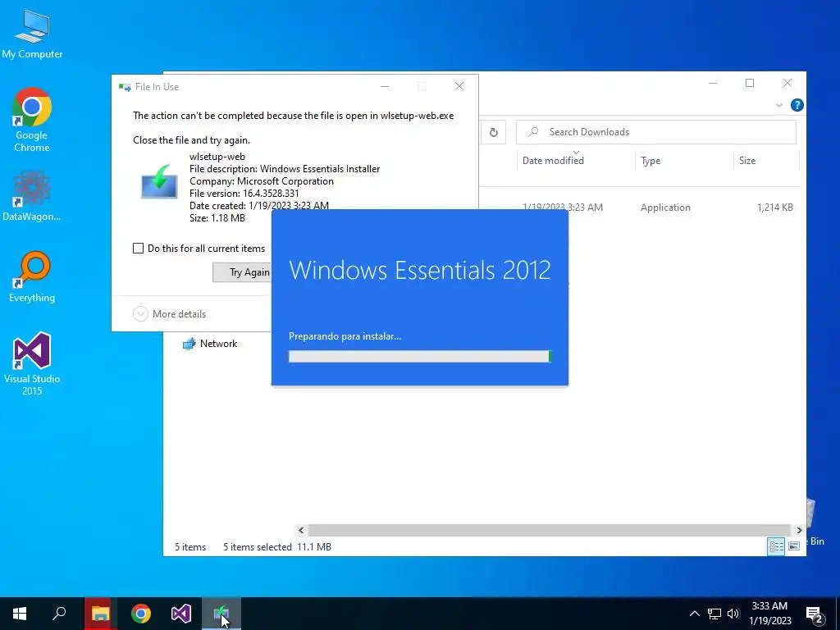Refresh the Downloads folder view
Viewport: 840px width, 630px height.
point(493,132)
